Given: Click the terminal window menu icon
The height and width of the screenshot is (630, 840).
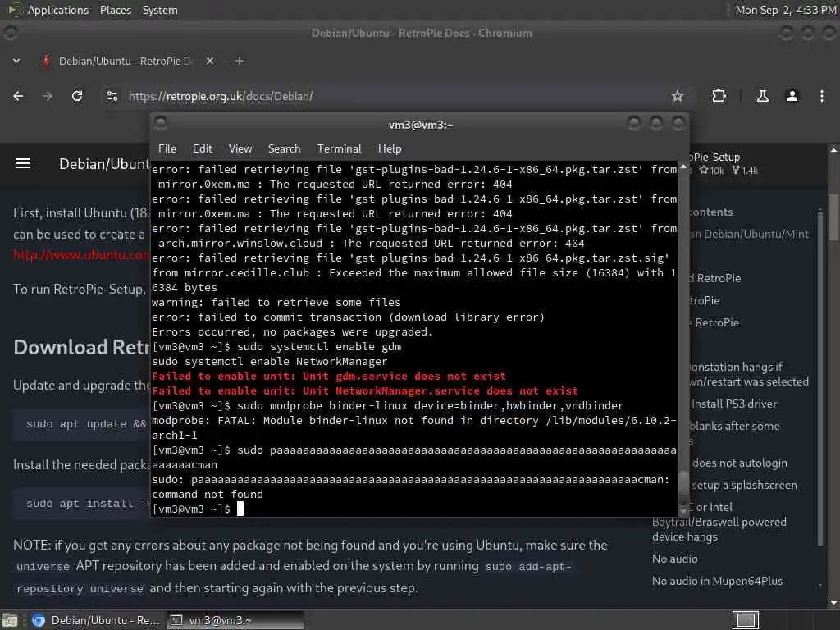Looking at the screenshot, I should pyautogui.click(x=161, y=124).
